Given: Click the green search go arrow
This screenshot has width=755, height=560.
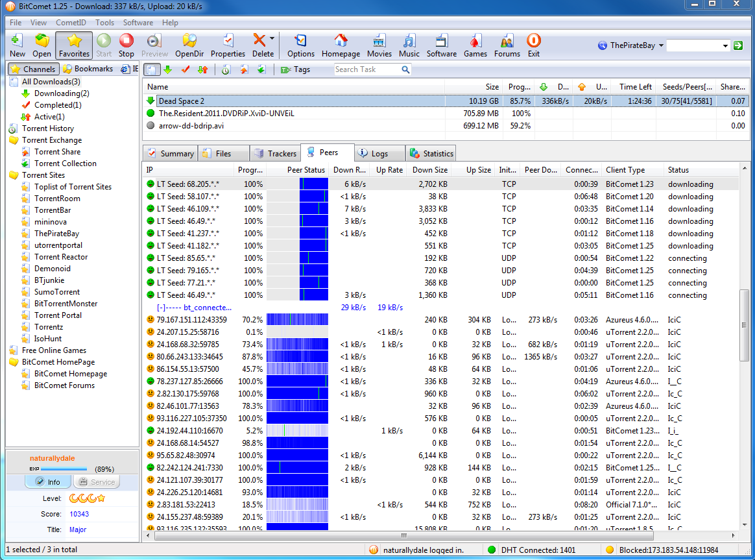Looking at the screenshot, I should click(738, 45).
